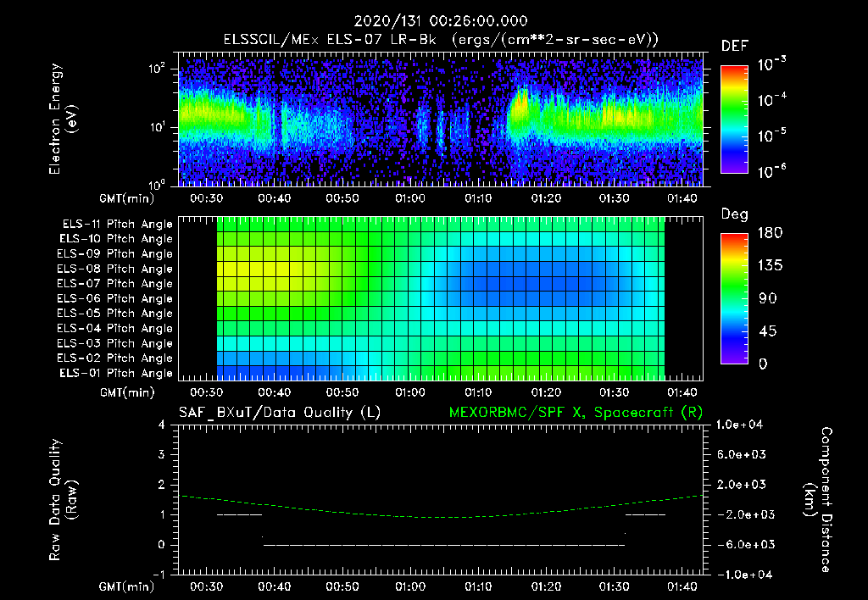The width and height of the screenshot is (868, 600).
Task: Click the 00:40 time label under bottom panel
Action: (275, 587)
